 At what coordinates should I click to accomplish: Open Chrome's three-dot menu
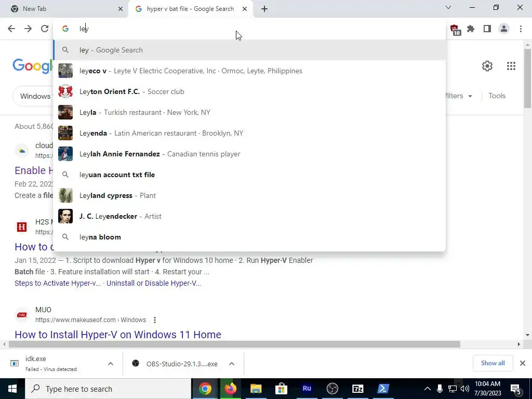tap(521, 29)
